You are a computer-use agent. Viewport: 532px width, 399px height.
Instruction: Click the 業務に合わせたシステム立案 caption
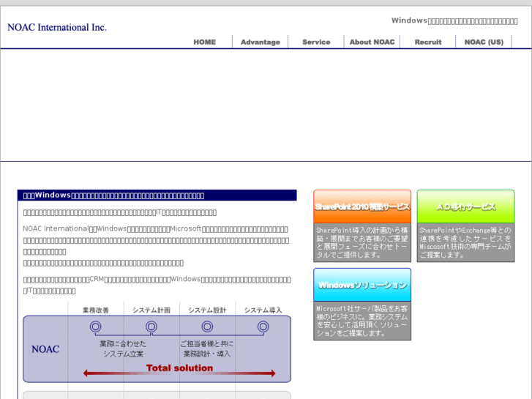pos(123,348)
